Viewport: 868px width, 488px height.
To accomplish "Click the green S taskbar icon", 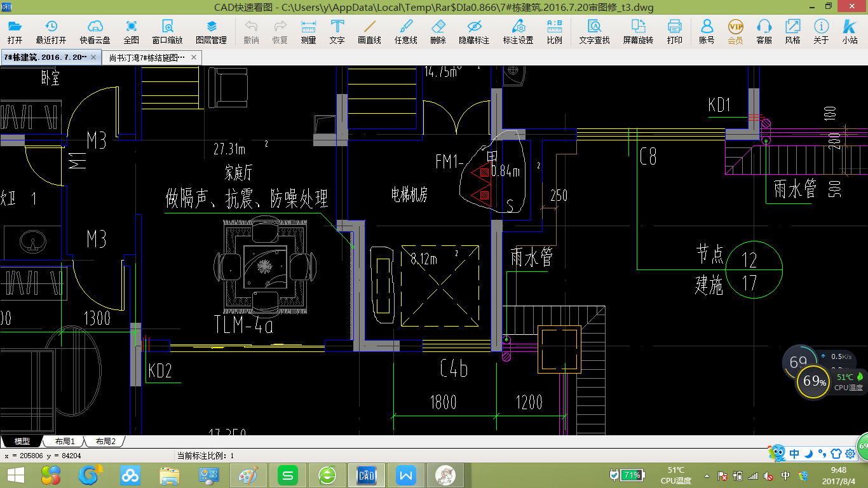I will pos(288,475).
